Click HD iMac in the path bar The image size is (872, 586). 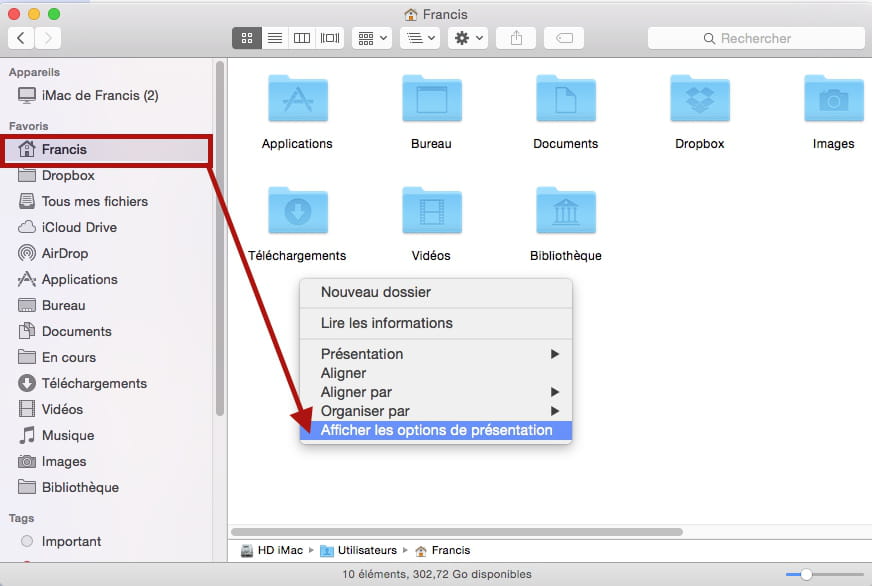pos(272,550)
